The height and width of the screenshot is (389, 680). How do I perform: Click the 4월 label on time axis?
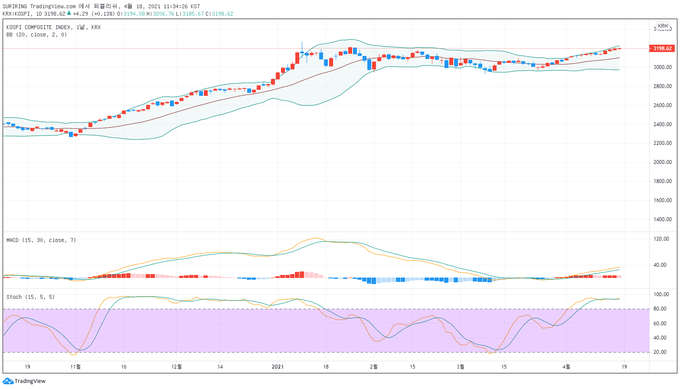tap(566, 367)
